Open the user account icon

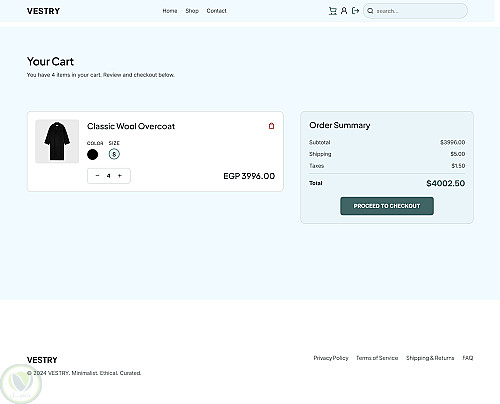tap(344, 11)
